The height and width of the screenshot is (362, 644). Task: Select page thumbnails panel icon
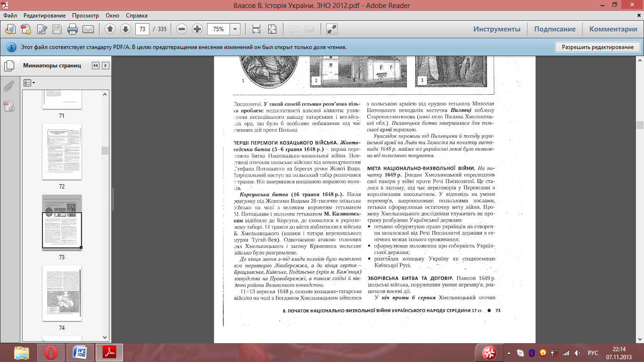pos(9,66)
